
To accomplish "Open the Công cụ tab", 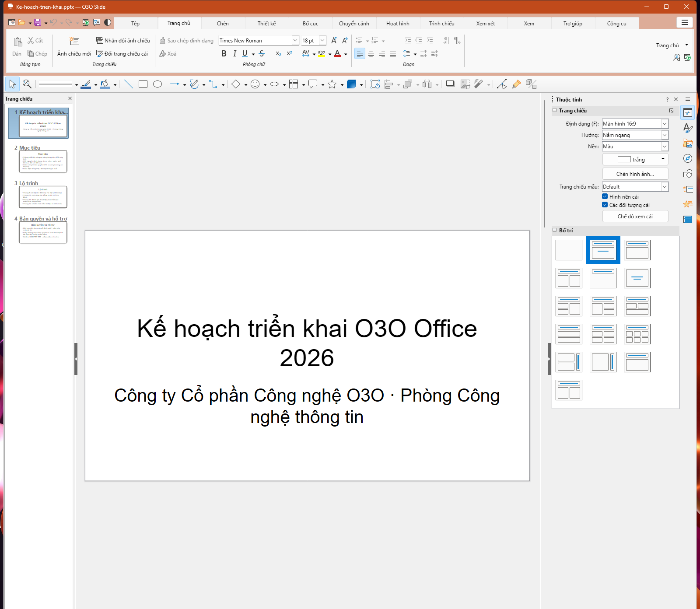I will tap(616, 24).
